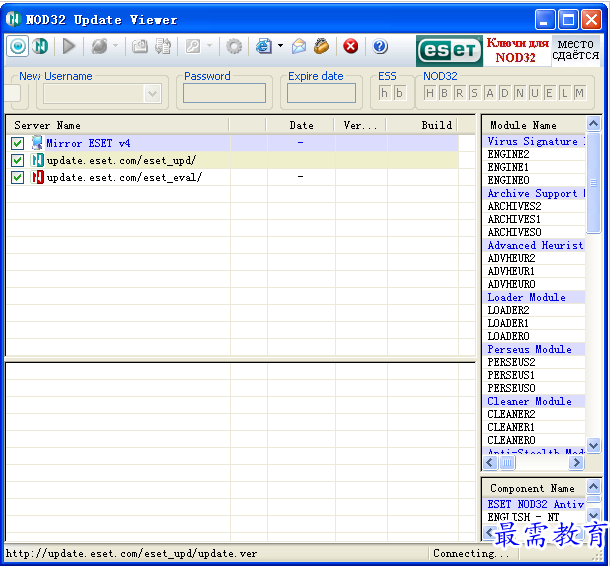The height and width of the screenshot is (566, 616).
Task: Click the green N icon beside eset_upd server
Action: pos(37,160)
